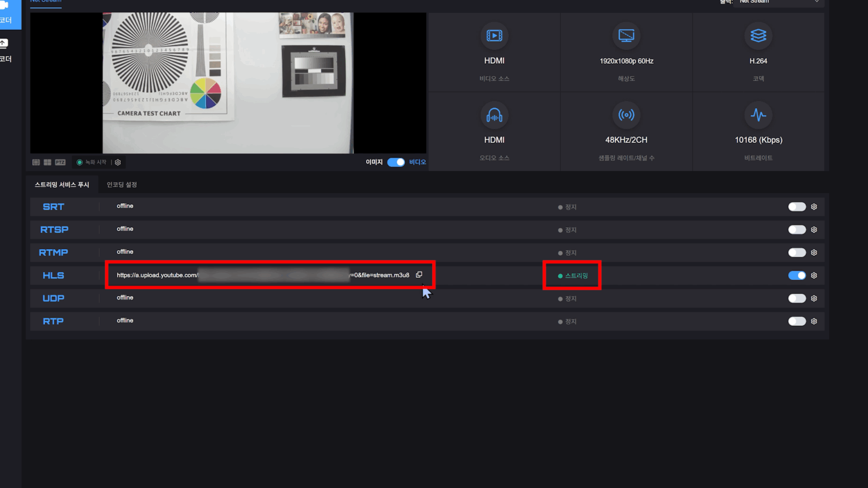Disable the HLS streaming toggle
The height and width of the screenshot is (488, 868).
tap(797, 276)
